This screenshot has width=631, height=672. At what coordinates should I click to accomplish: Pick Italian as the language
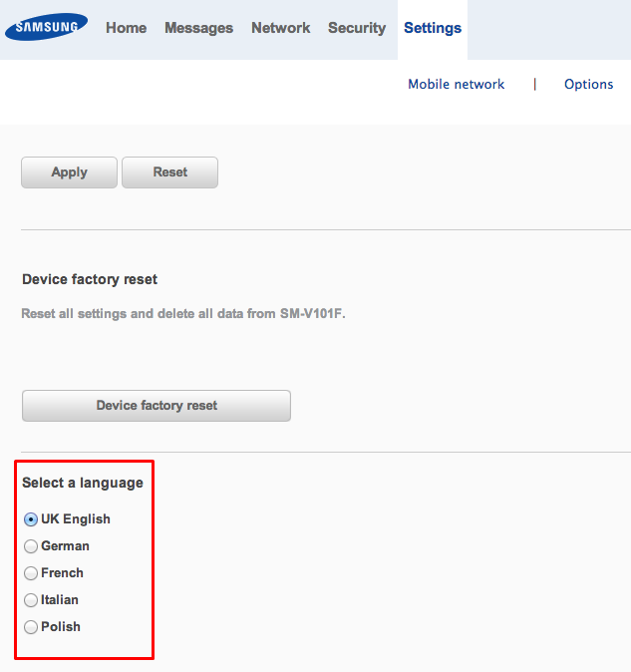(x=31, y=600)
